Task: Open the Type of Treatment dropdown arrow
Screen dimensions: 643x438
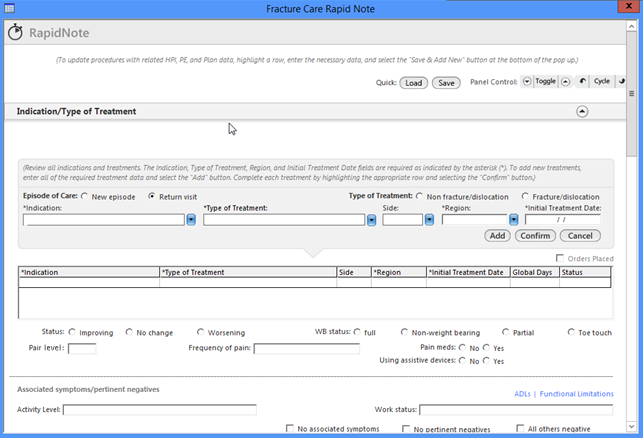Action: coord(371,220)
